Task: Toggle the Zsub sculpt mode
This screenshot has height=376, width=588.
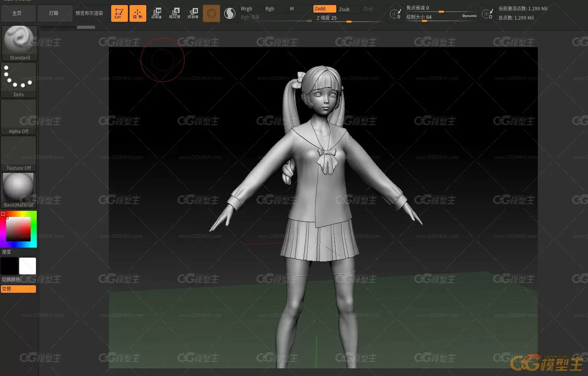Action: tap(344, 9)
